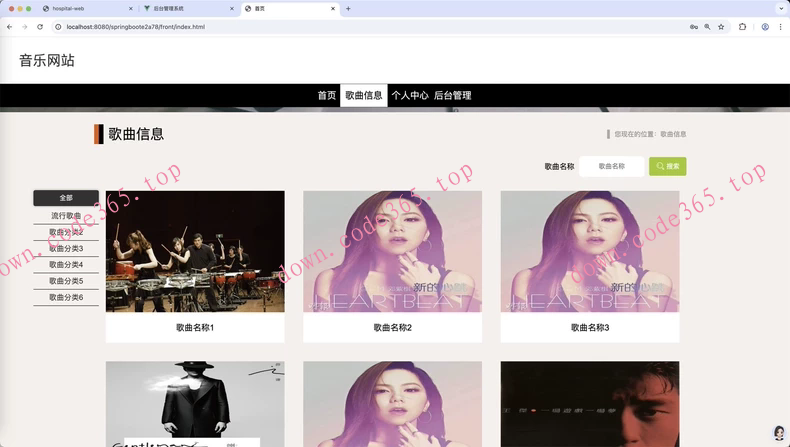Open 后台管理 in navigation bar
790x447 pixels.
452,95
